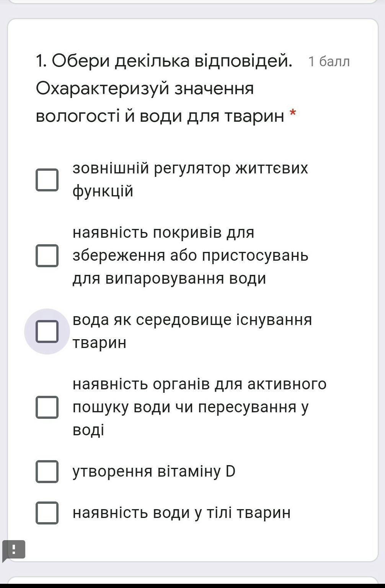The height and width of the screenshot is (588, 385).
Task: Click the previous card edge above the question
Action: (x=192, y=2)
